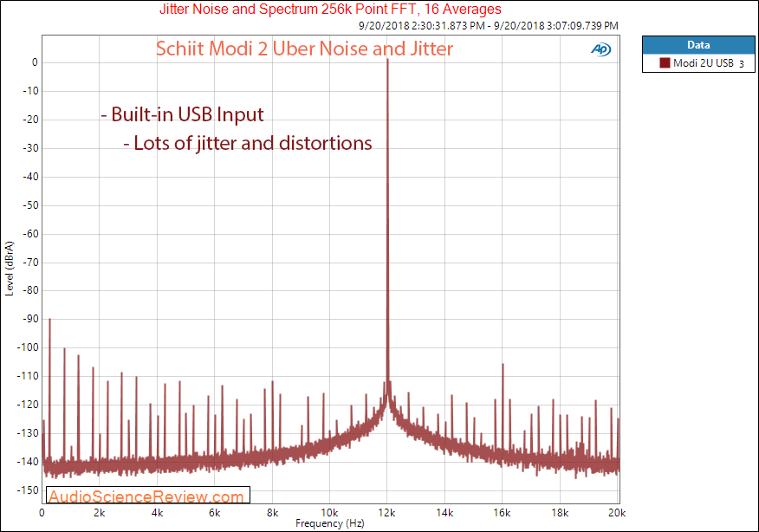Click the AP logo in chart corner
The image size is (759, 532).
coord(601,49)
